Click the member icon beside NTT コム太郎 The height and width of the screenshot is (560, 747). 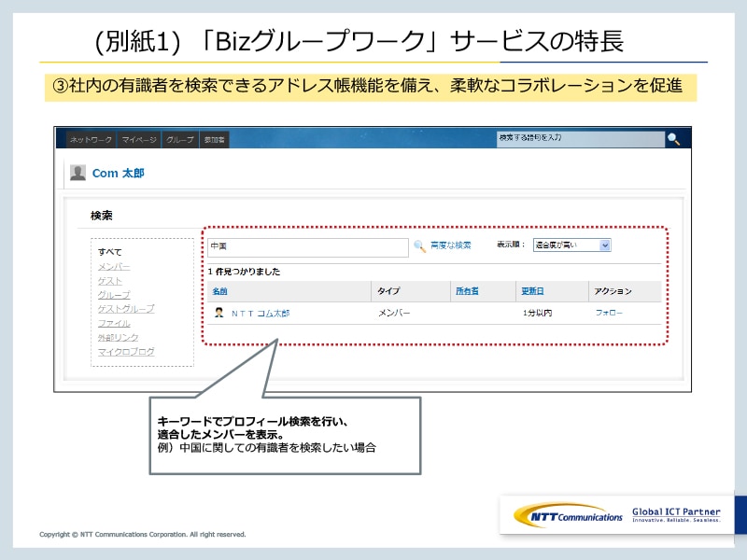tap(218, 313)
